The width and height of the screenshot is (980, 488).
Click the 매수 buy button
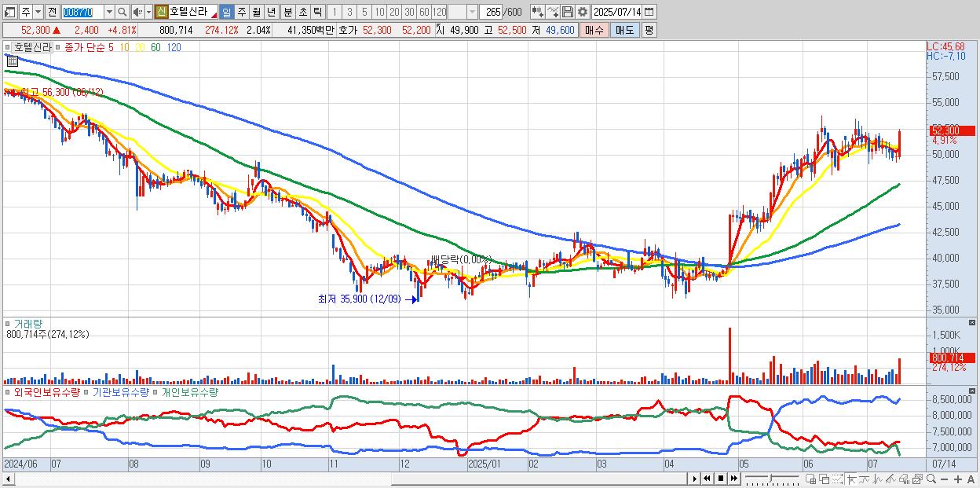click(594, 30)
